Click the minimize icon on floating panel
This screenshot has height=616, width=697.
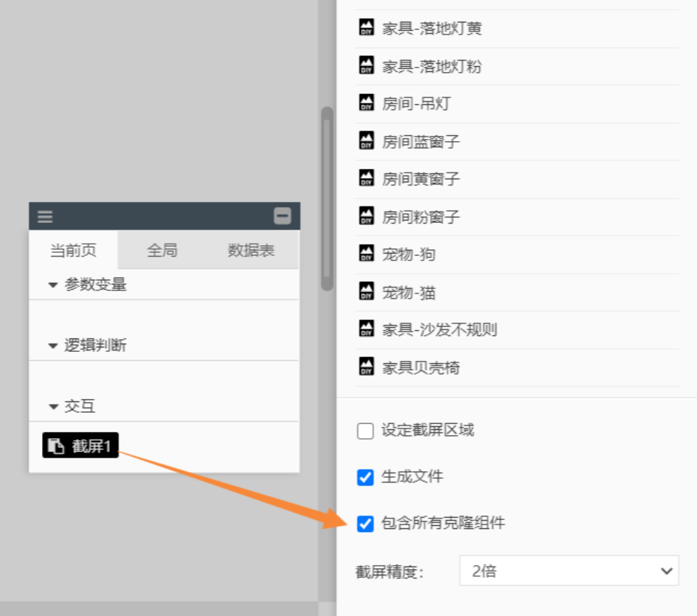[282, 216]
